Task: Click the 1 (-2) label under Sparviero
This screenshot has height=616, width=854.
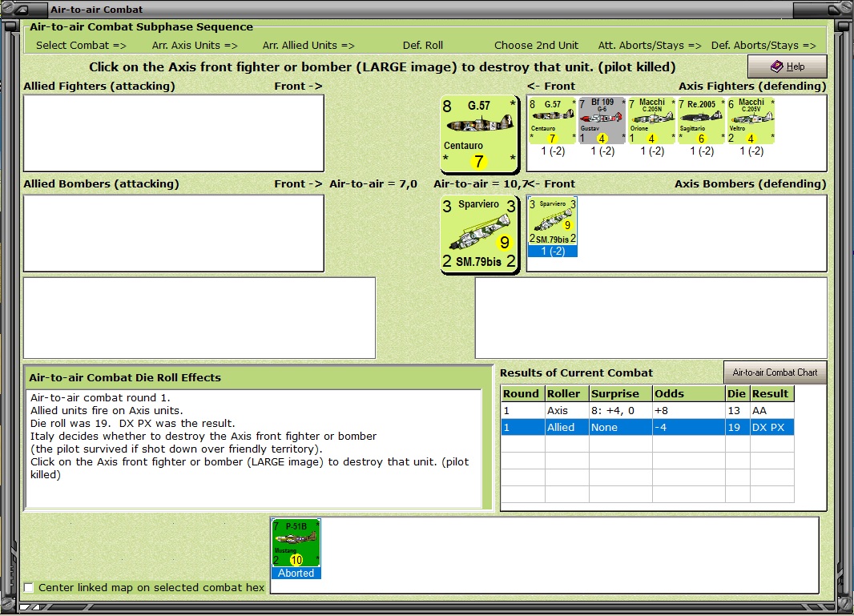Action: (552, 251)
